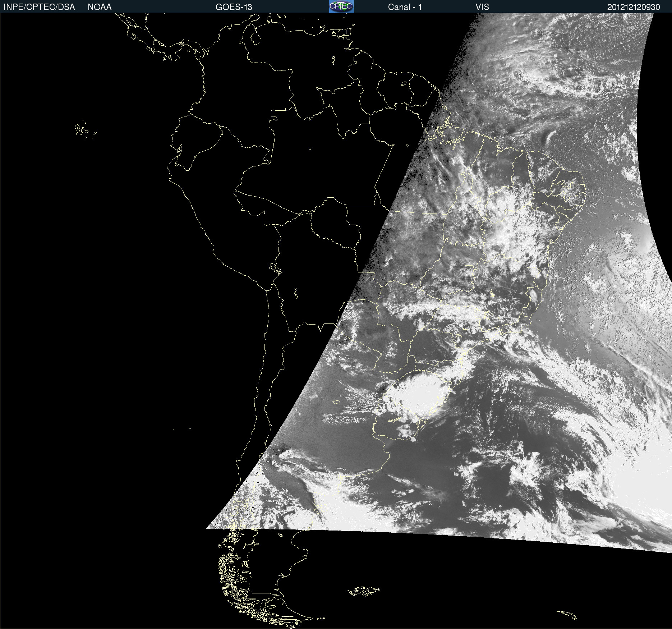
Task: Select the VIS channel label
Action: [x=482, y=7]
